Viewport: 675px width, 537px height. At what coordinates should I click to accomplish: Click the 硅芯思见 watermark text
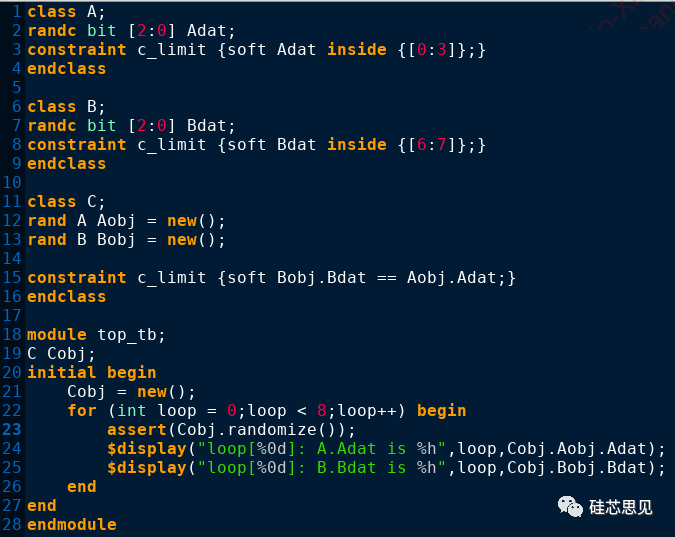pyautogui.click(x=621, y=507)
